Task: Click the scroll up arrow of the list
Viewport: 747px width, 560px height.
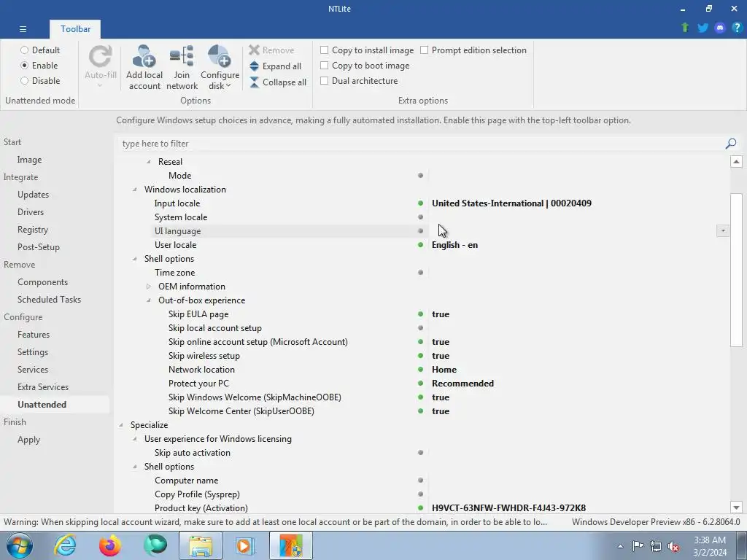Action: (x=736, y=161)
